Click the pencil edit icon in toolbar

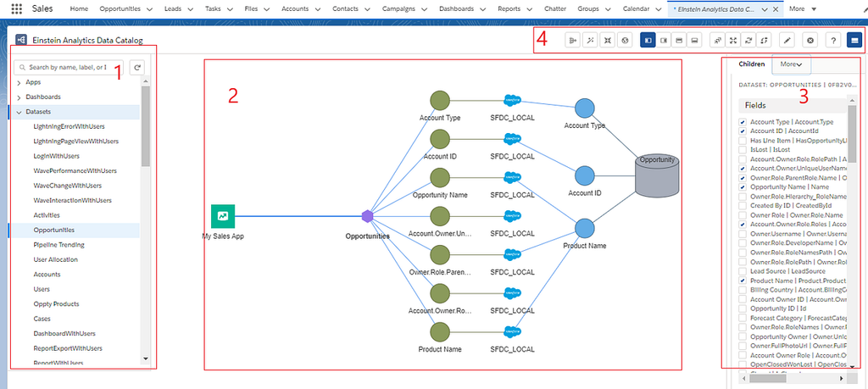[x=787, y=40]
